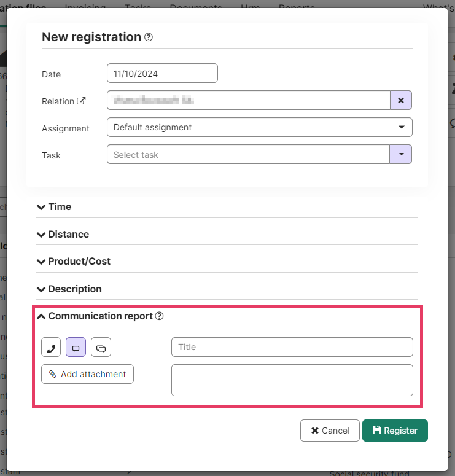Clear the selected Relation with X button
The height and width of the screenshot is (476, 455).
[401, 100]
